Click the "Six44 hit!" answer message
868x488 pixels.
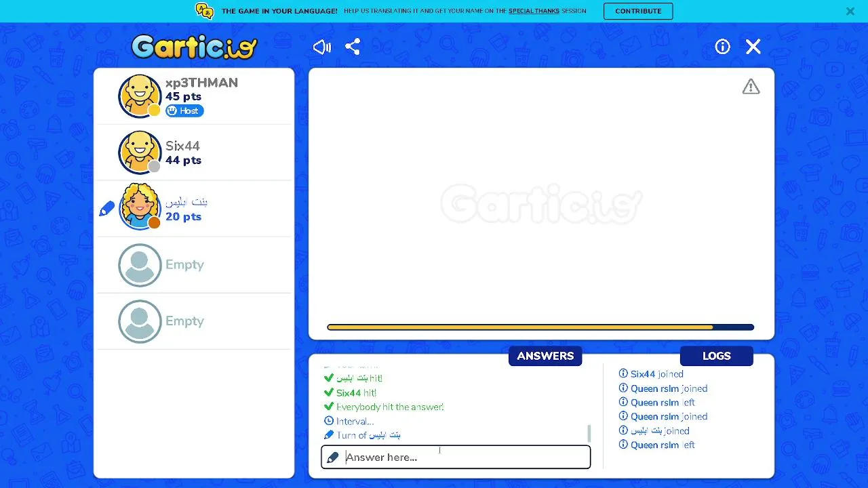356,392
